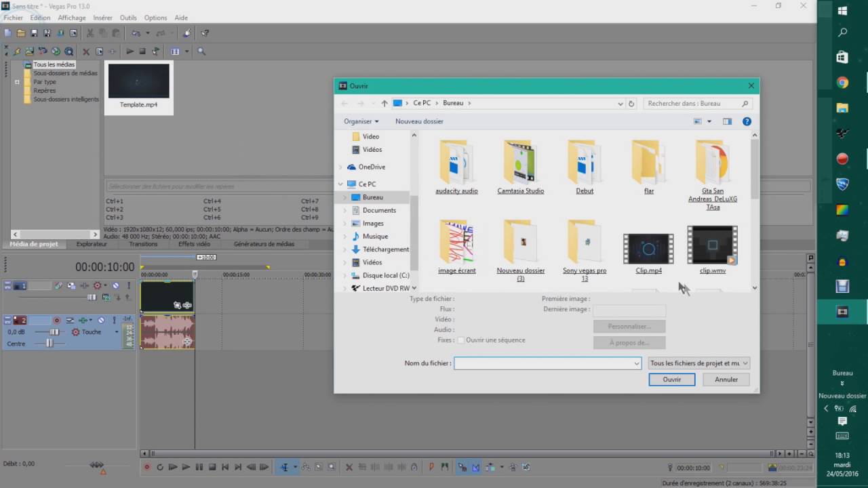The width and height of the screenshot is (868, 488).
Task: Expand Disque local (C:) in navigation pane
Action: point(345,275)
